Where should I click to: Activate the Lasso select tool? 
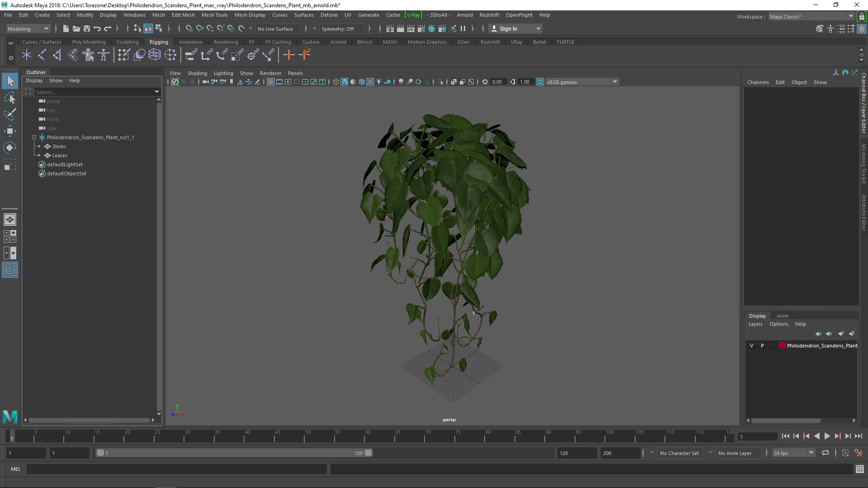click(x=10, y=98)
